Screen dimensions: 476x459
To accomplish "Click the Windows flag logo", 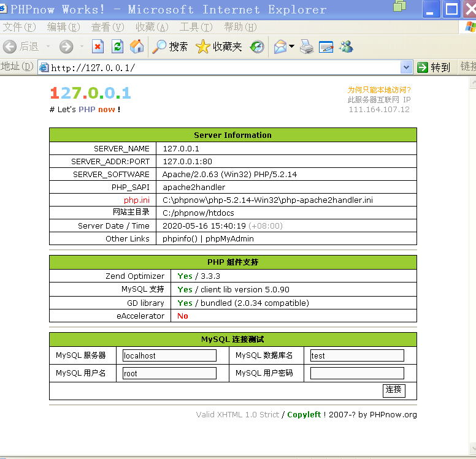I will (470, 27).
